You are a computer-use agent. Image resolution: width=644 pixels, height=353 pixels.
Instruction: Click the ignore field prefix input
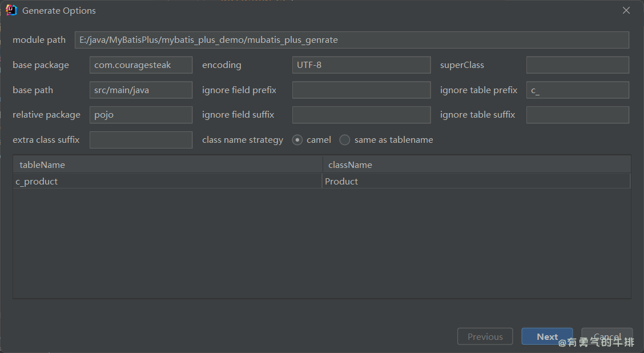[361, 90]
